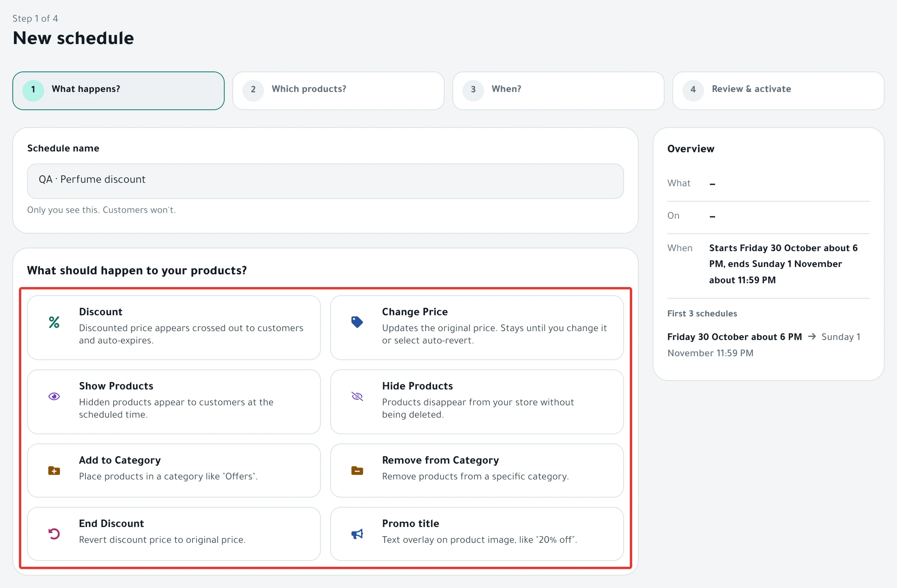Click the folder-plus icon on Add to Category
897x588 pixels.
[x=54, y=470]
